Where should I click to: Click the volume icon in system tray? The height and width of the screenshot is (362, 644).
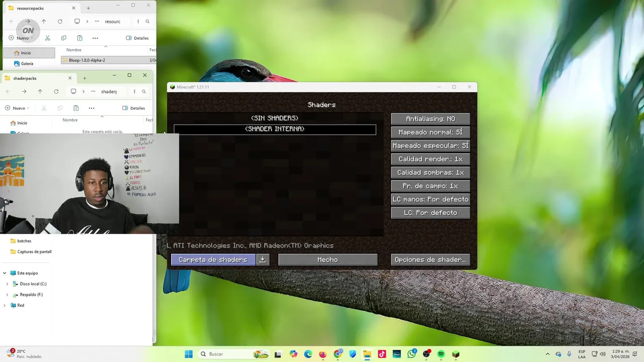pos(603,354)
